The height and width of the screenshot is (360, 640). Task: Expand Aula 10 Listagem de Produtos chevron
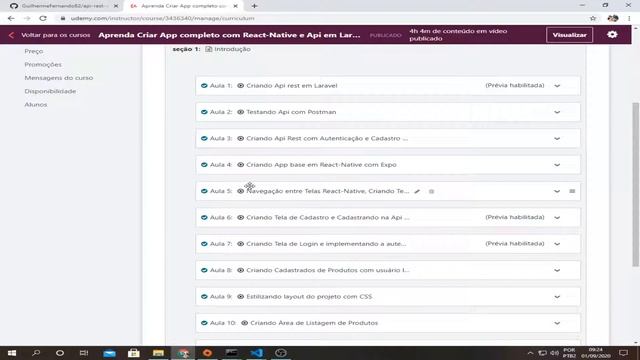557,323
